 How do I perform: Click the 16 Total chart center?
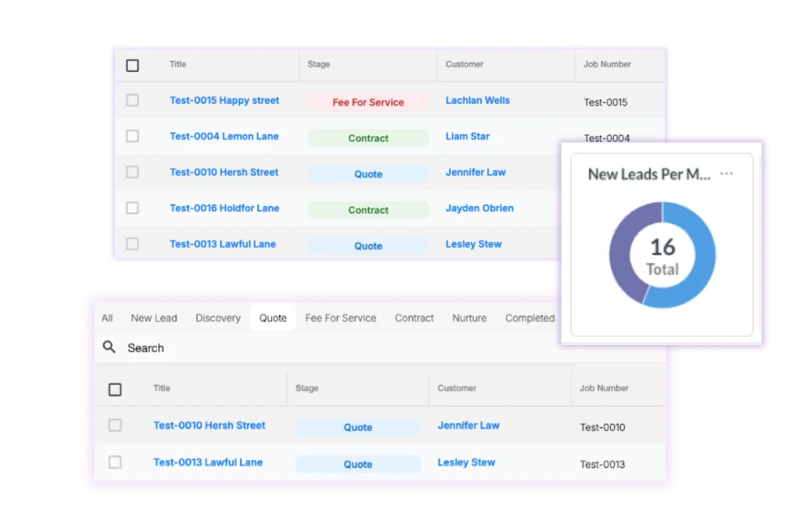[662, 257]
